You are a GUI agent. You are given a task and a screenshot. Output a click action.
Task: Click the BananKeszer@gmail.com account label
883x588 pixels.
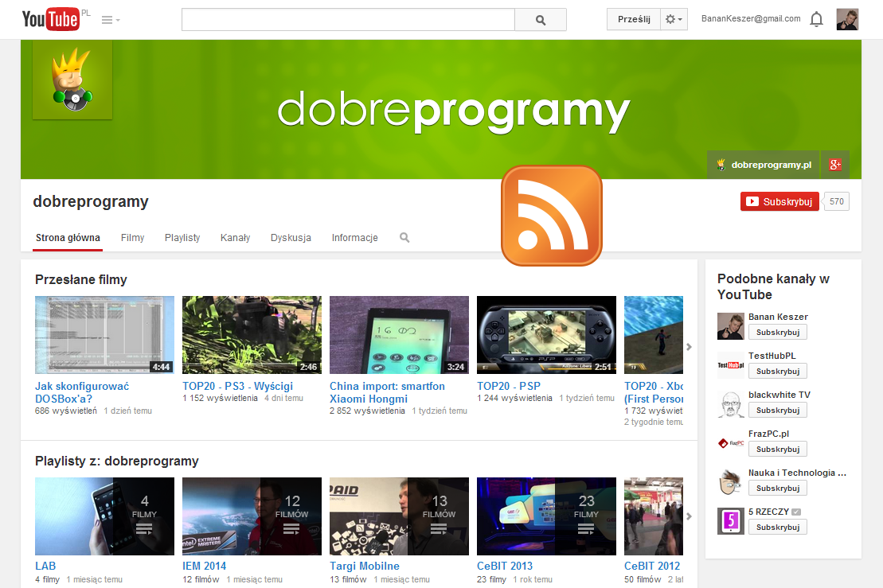click(751, 18)
